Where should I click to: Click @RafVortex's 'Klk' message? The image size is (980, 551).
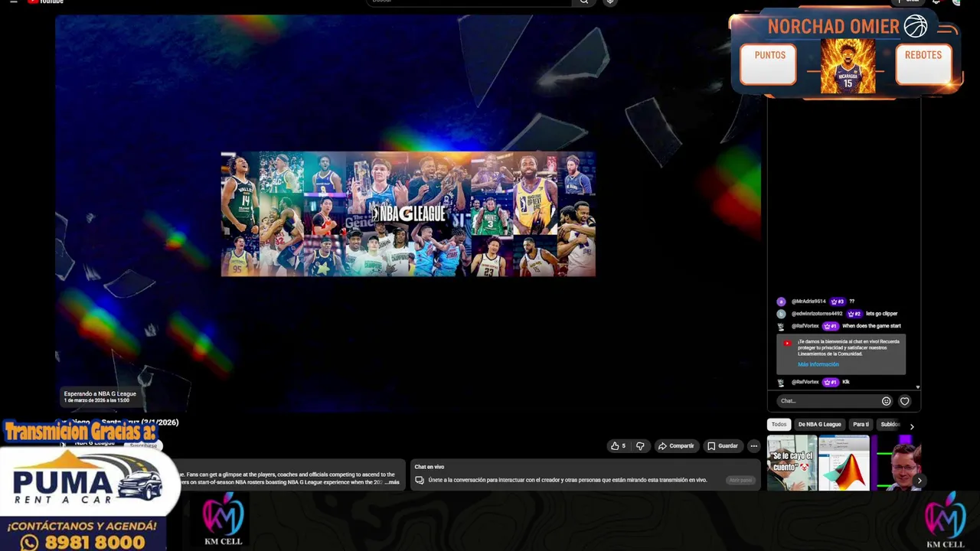click(814, 382)
